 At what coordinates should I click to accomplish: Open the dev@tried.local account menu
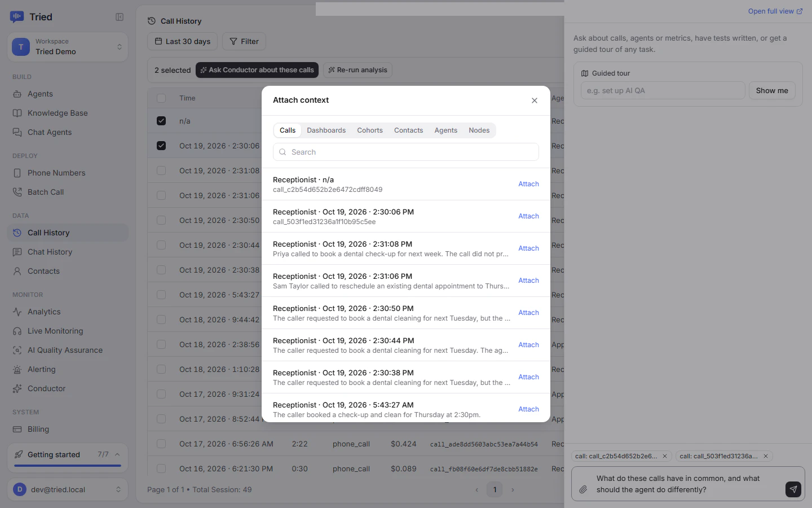(x=68, y=489)
